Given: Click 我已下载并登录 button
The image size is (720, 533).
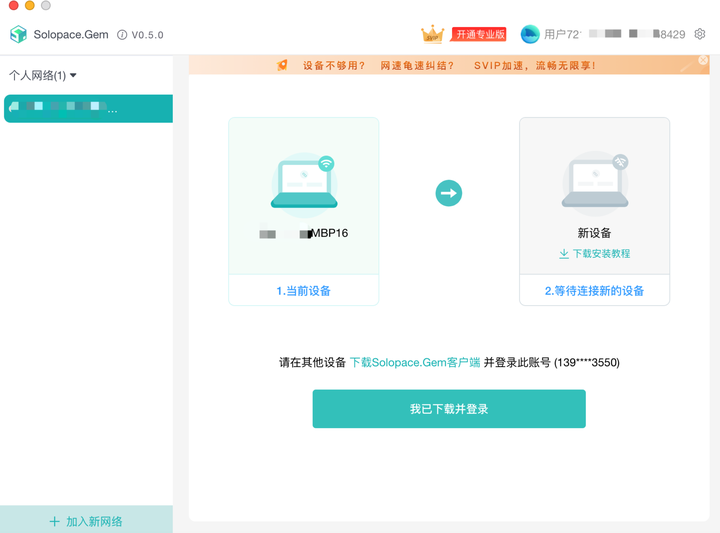Looking at the screenshot, I should [449, 409].
